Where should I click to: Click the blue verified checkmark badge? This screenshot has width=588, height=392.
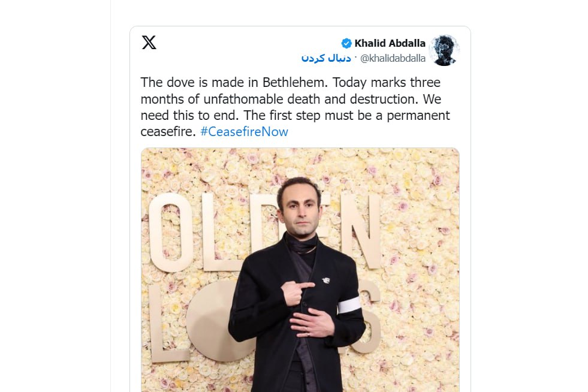point(346,43)
